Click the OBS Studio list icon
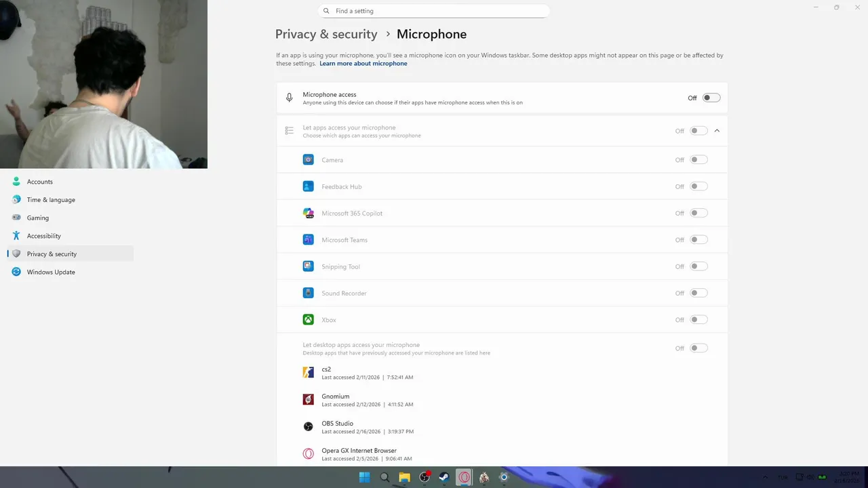 click(309, 427)
